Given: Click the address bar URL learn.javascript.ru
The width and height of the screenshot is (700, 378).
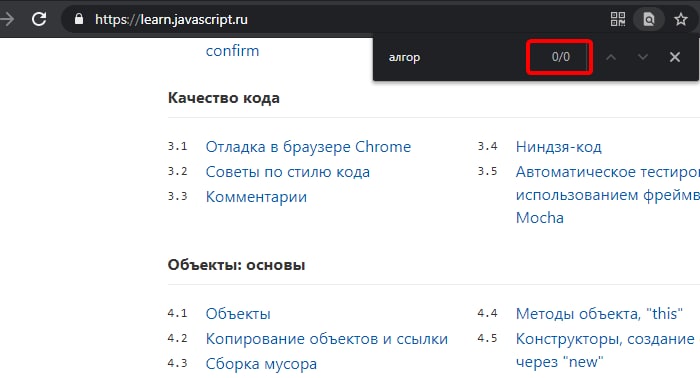Looking at the screenshot, I should (171, 19).
